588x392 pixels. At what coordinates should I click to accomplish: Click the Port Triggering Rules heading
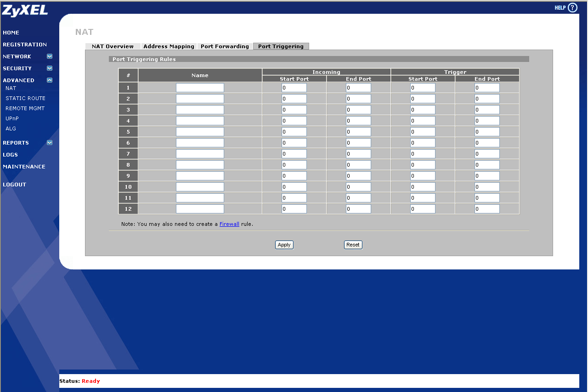point(144,59)
